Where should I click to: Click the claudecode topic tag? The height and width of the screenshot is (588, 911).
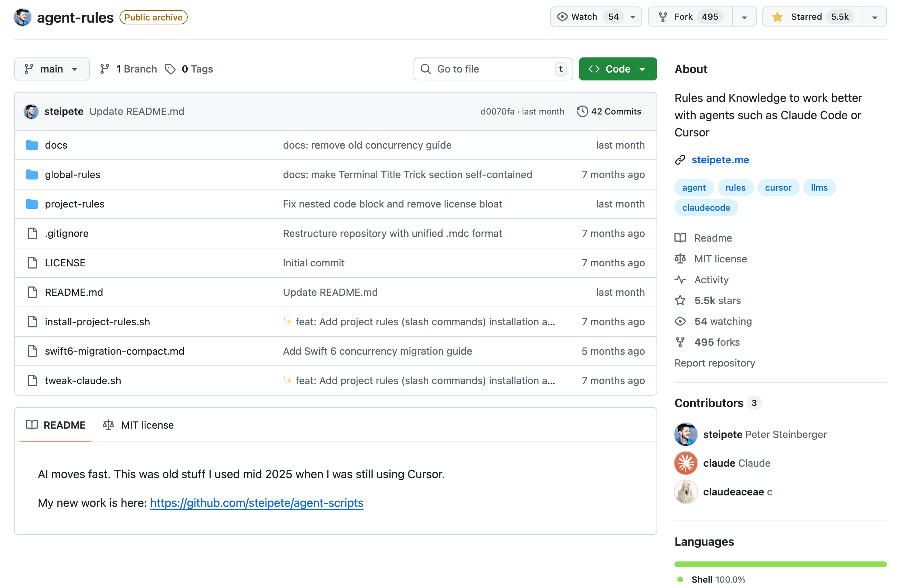point(706,208)
